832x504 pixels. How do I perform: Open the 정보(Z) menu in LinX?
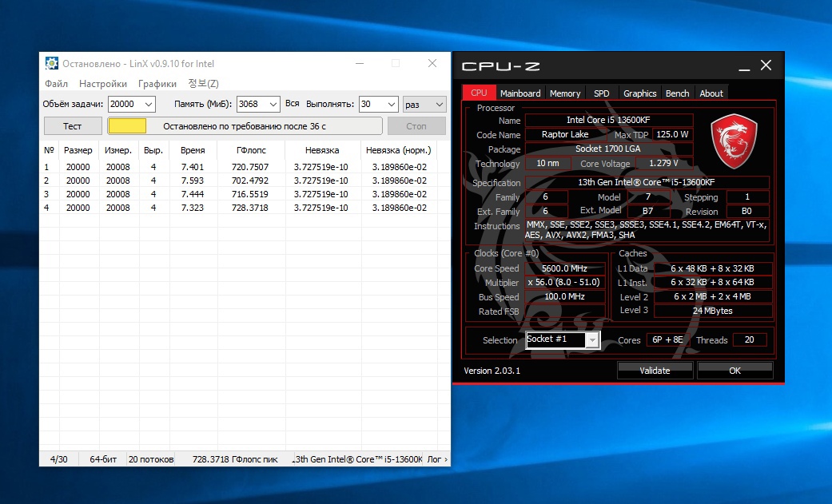click(203, 84)
